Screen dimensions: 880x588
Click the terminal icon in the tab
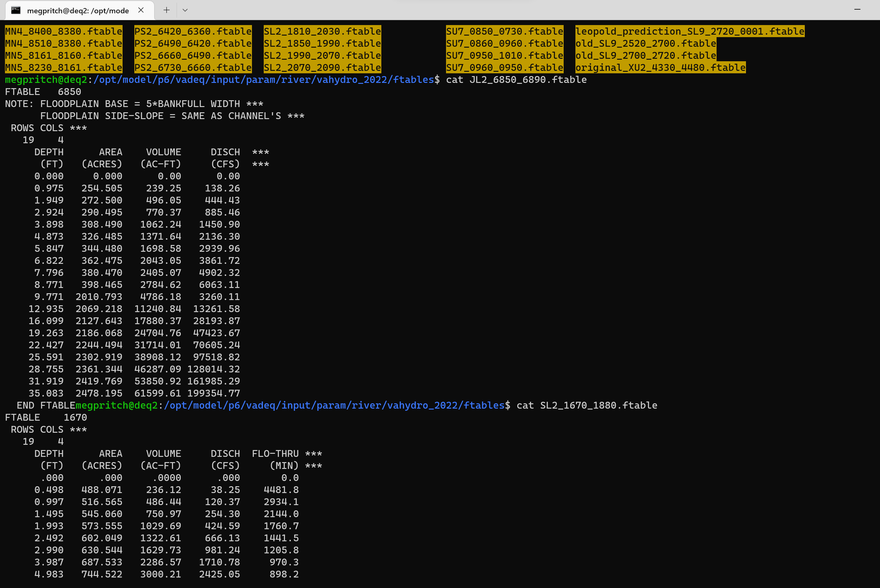(x=16, y=10)
